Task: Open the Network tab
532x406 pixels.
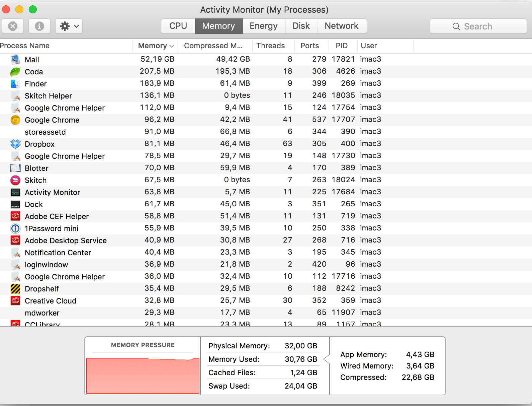Action: click(342, 26)
